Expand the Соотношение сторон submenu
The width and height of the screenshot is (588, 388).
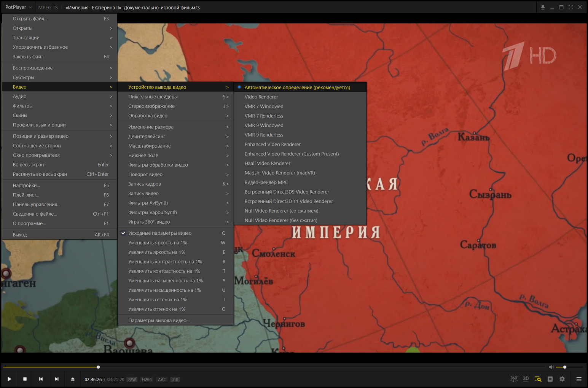pos(59,146)
